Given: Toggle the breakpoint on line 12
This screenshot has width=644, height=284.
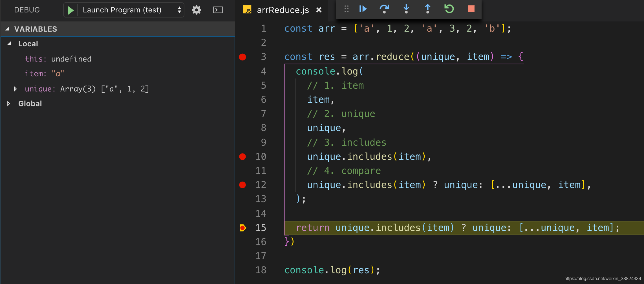Looking at the screenshot, I should (242, 185).
